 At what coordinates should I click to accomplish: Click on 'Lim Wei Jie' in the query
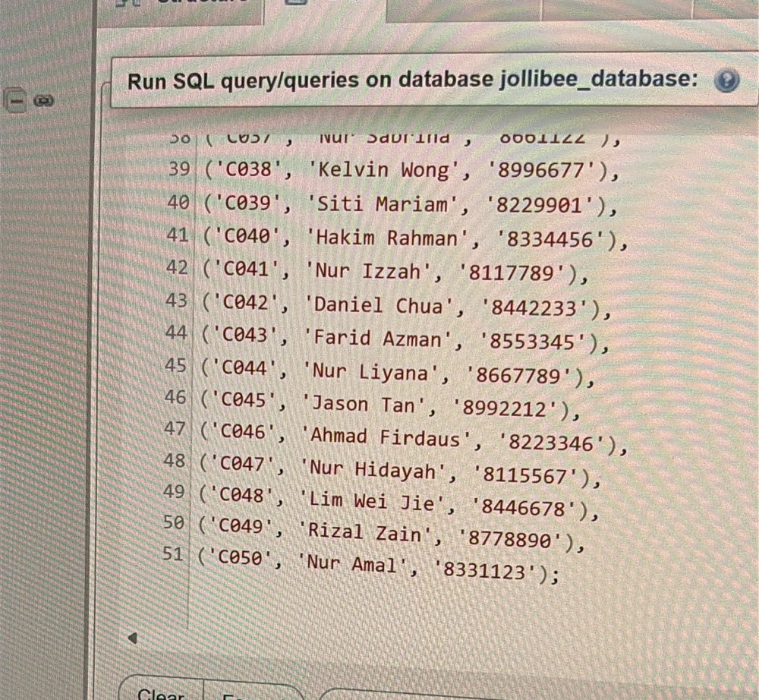(x=371, y=502)
